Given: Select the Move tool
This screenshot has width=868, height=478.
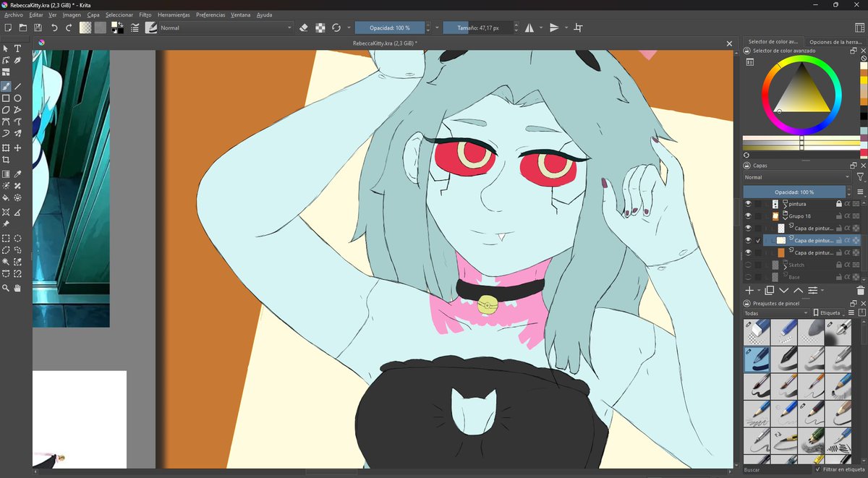Looking at the screenshot, I should click(x=17, y=148).
